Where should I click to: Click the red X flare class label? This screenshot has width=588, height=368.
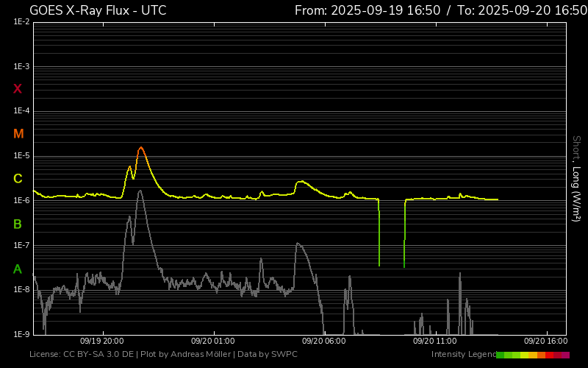click(18, 89)
